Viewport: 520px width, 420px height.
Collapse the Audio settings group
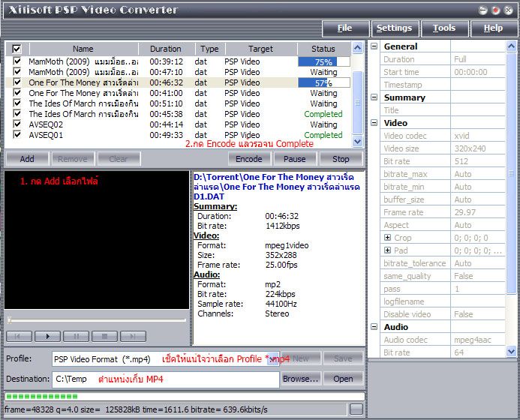pos(374,326)
